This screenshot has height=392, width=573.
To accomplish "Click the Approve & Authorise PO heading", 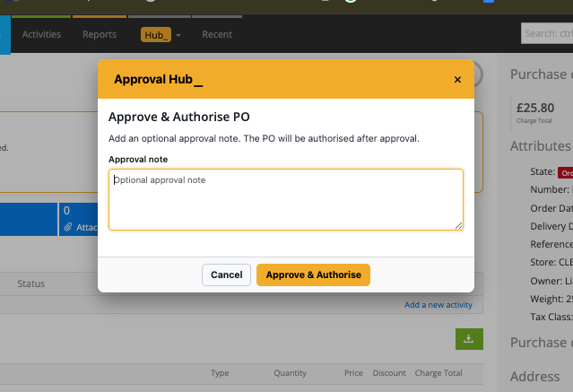I will [179, 117].
